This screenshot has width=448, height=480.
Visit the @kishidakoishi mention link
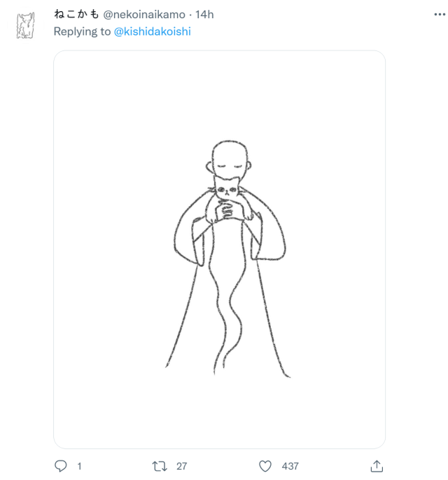(152, 32)
